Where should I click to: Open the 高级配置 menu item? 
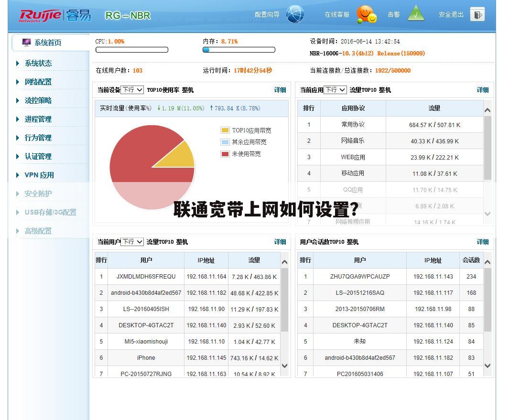point(38,231)
